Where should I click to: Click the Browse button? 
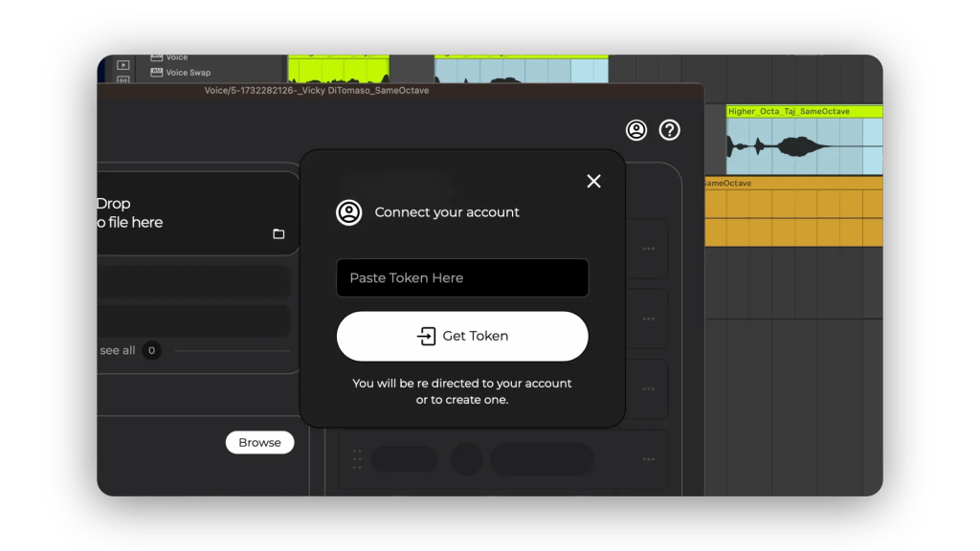(x=259, y=442)
